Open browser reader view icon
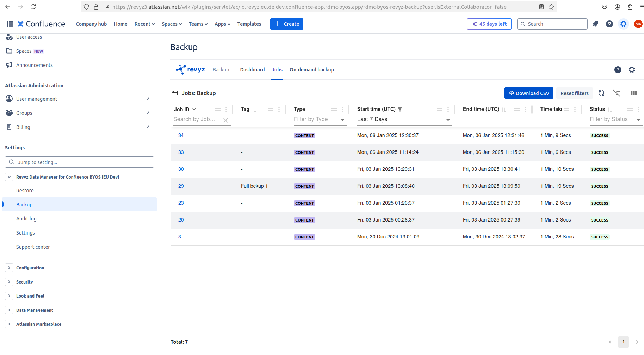This screenshot has height=355, width=644. [x=541, y=7]
